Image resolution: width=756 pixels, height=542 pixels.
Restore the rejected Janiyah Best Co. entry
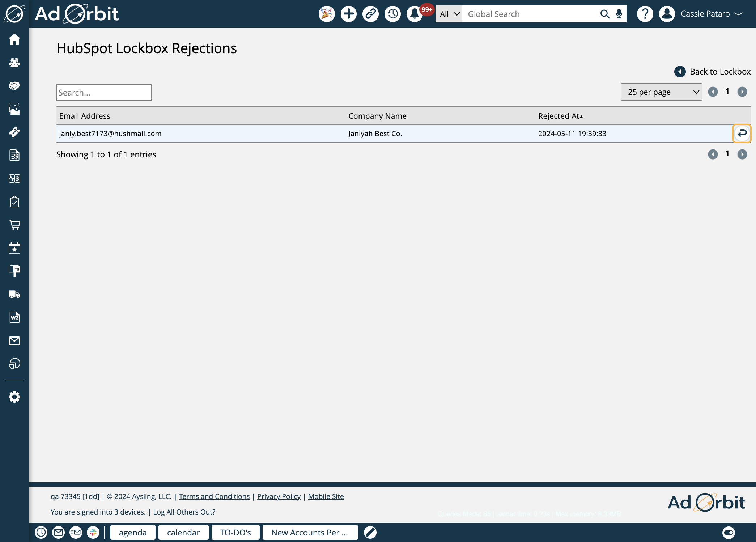(742, 133)
